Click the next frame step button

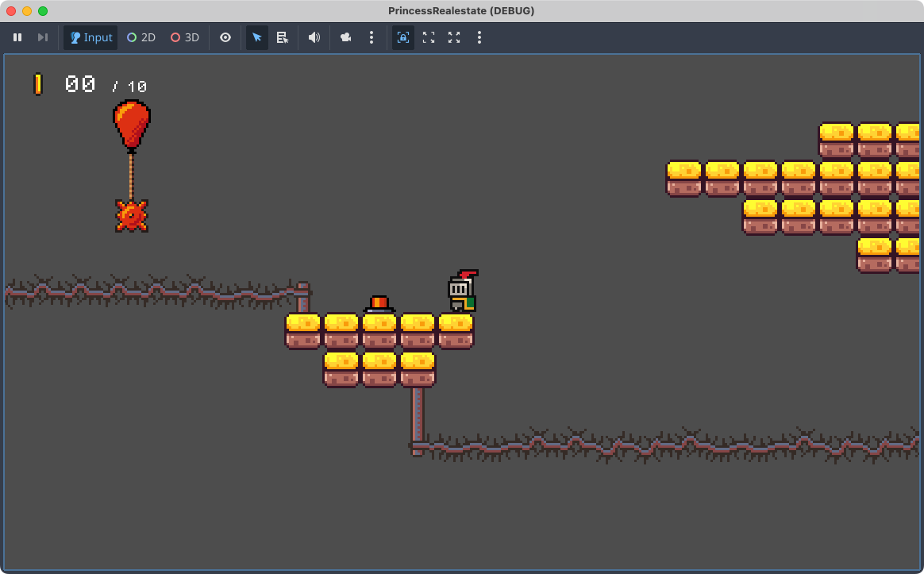43,37
